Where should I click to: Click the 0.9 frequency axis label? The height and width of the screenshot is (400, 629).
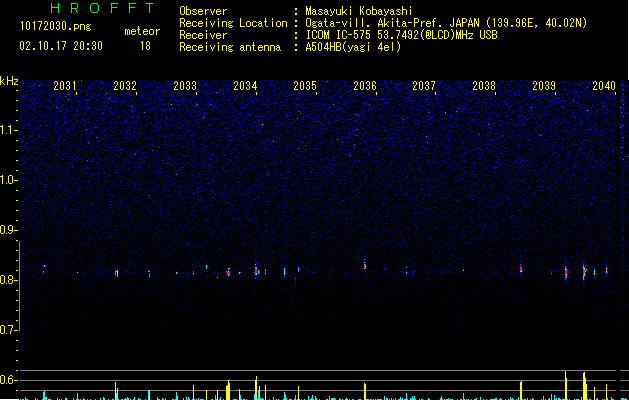(x=8, y=230)
